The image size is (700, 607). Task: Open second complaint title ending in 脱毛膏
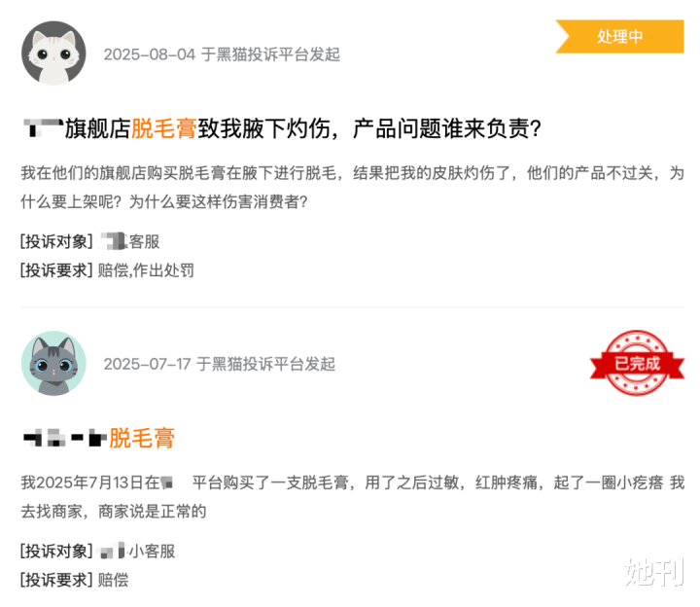click(x=98, y=438)
